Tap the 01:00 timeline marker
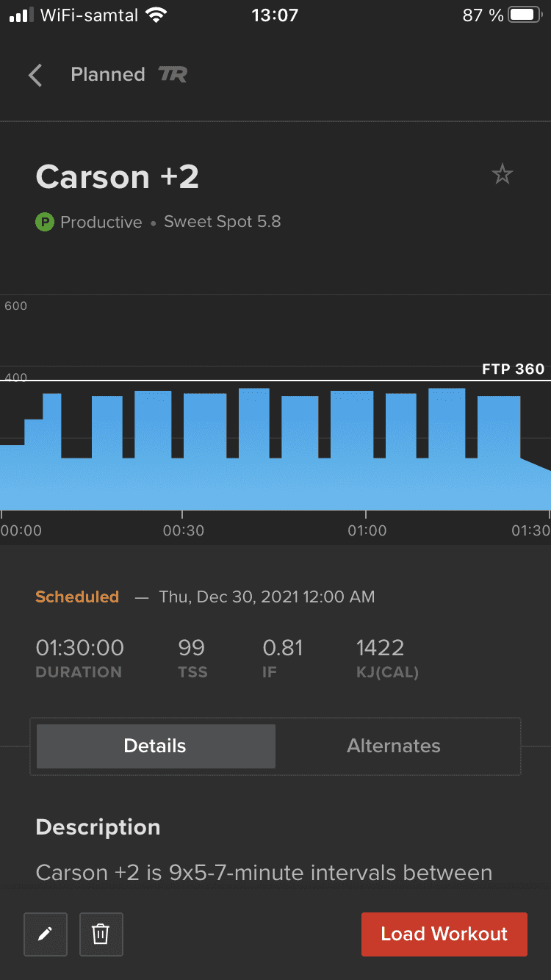This screenshot has height=980, width=551. [367, 530]
